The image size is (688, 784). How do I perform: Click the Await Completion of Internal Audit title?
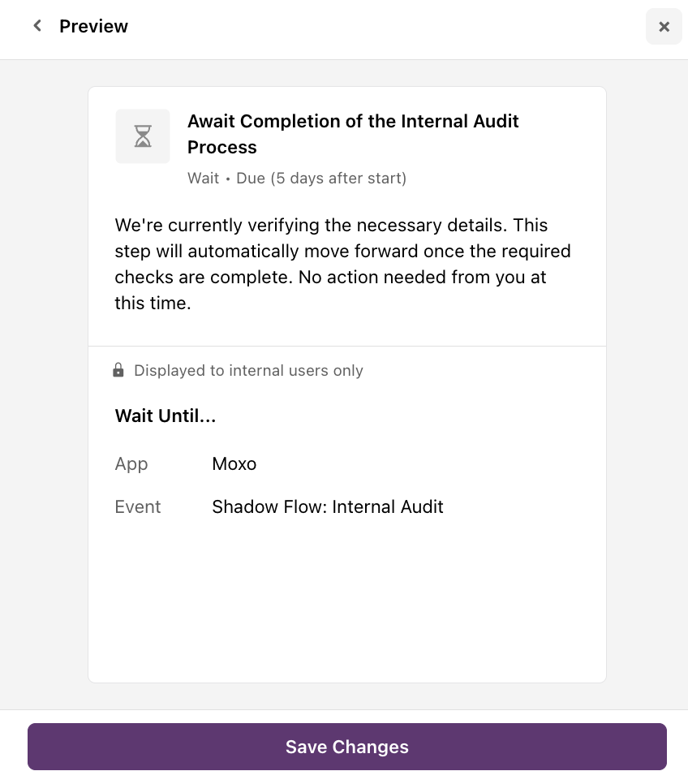pyautogui.click(x=353, y=134)
